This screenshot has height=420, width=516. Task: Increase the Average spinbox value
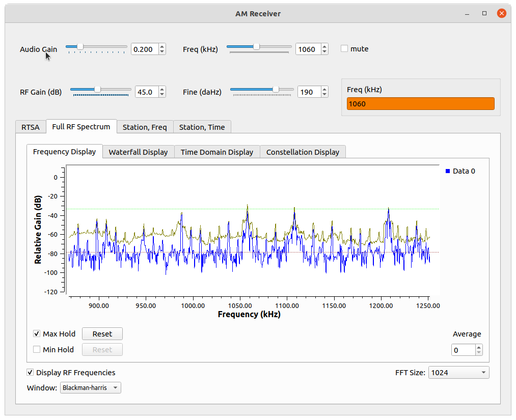pos(478,348)
